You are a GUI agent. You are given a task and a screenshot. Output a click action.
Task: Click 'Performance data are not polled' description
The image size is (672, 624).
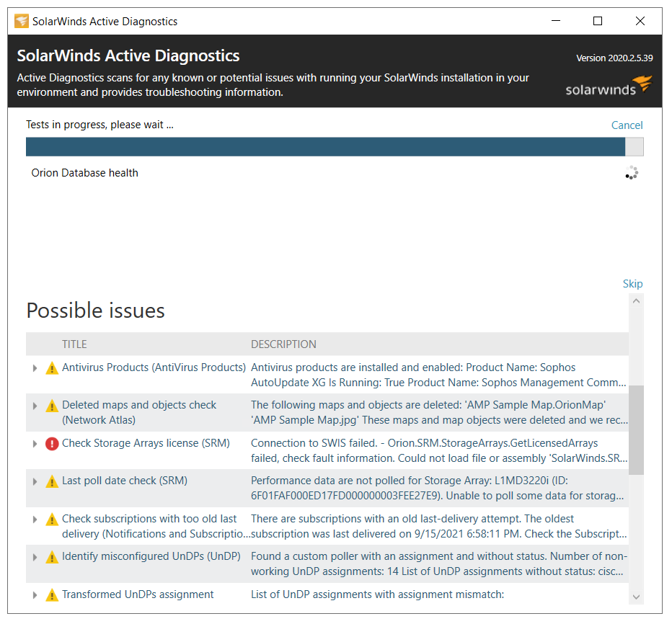[x=437, y=489]
